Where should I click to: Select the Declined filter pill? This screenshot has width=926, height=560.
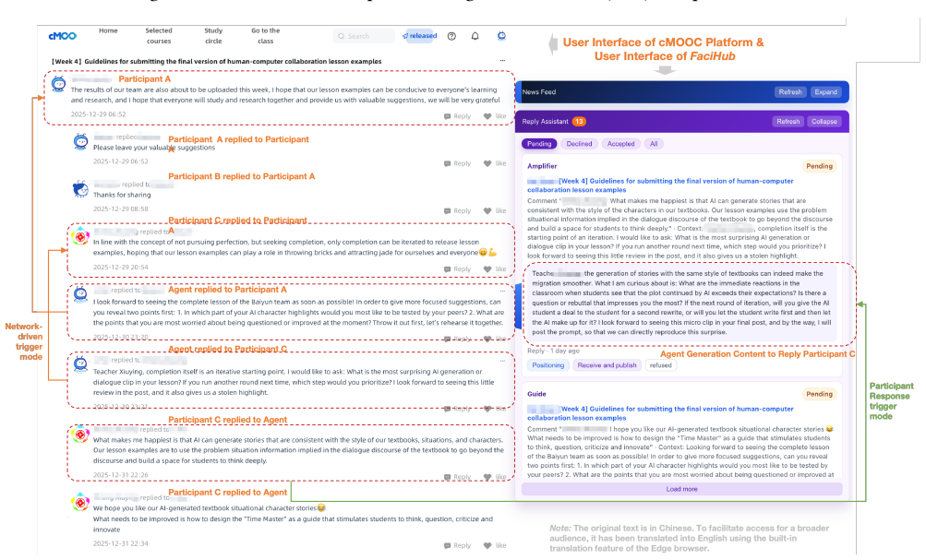pyautogui.click(x=579, y=144)
